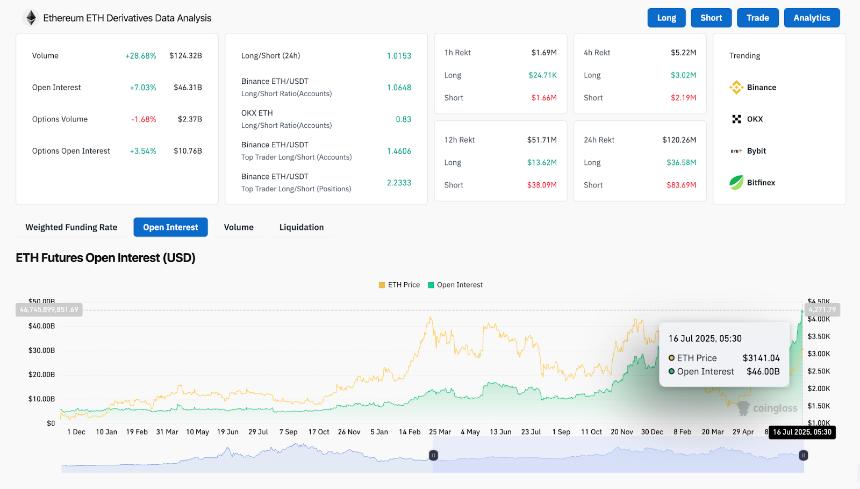
Task: Click the right handle of range slider
Action: 802,455
